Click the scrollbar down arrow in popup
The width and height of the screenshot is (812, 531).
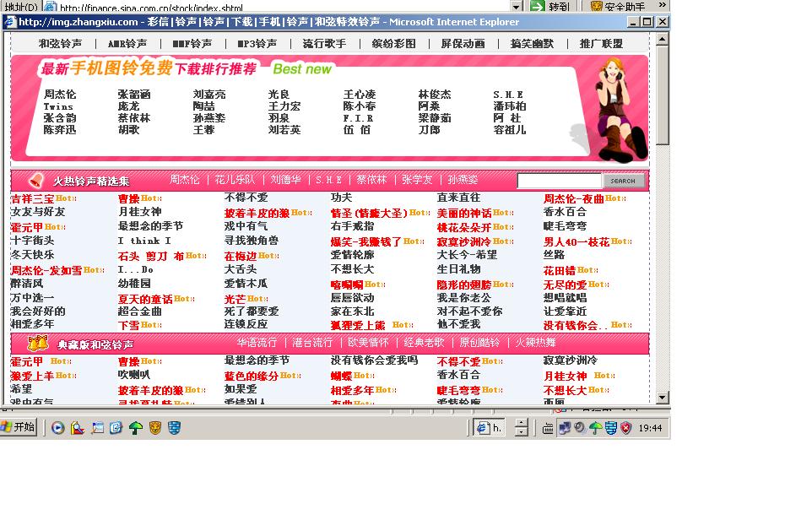click(x=663, y=398)
